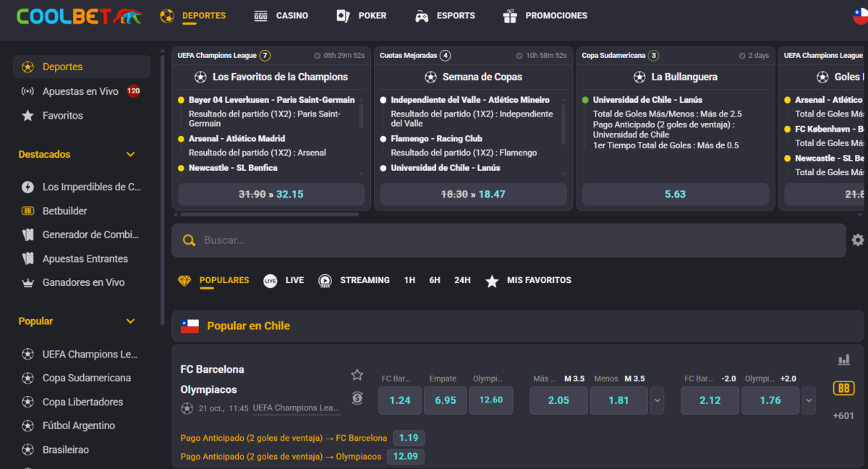Filter events by 1H

pyautogui.click(x=409, y=280)
